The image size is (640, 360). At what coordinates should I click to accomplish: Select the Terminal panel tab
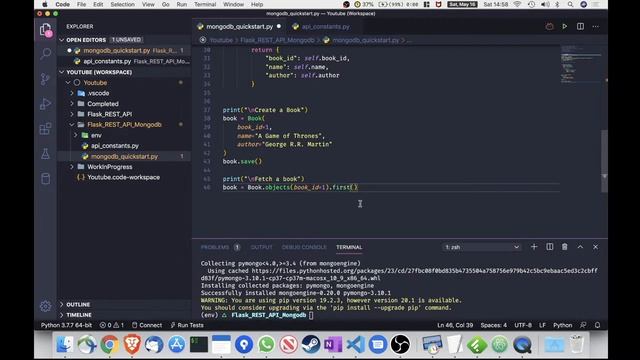click(349, 247)
